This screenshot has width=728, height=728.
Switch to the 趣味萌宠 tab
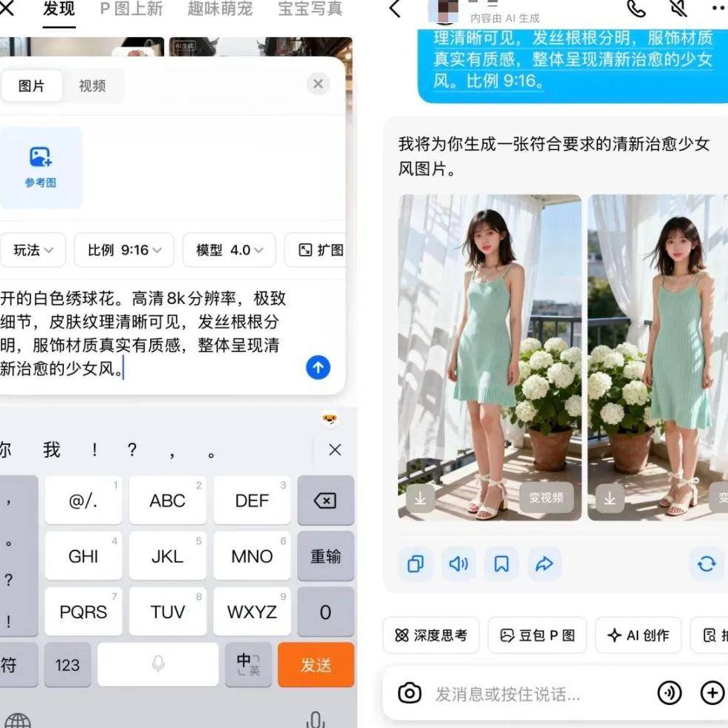[x=220, y=10]
